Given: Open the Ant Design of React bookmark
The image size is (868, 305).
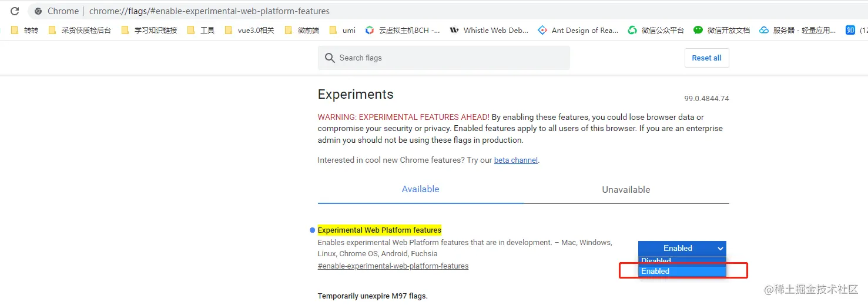Looking at the screenshot, I should tap(578, 30).
